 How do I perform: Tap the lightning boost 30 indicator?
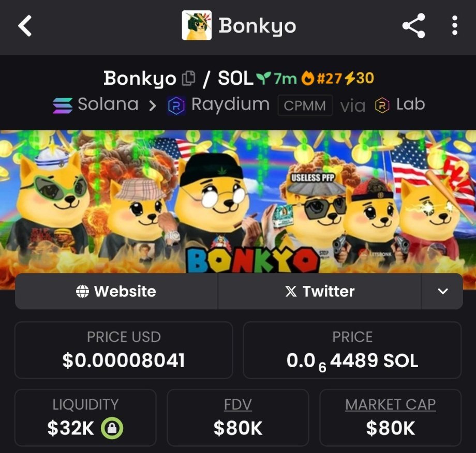pyautogui.click(x=360, y=78)
